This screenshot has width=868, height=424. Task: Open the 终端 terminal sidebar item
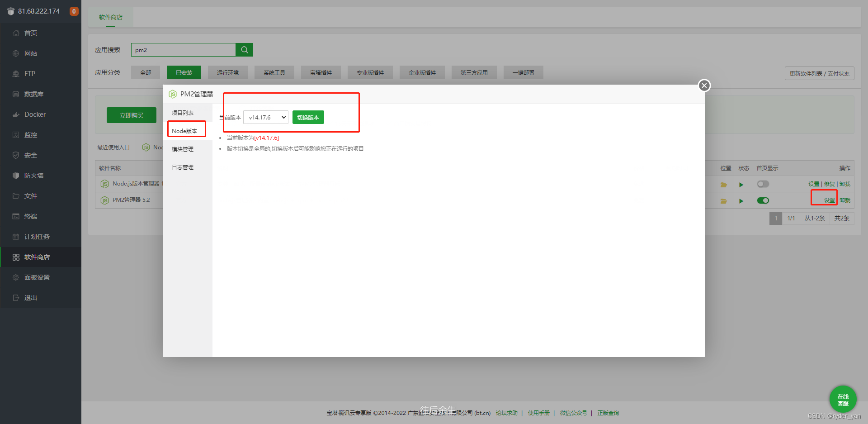(41, 216)
